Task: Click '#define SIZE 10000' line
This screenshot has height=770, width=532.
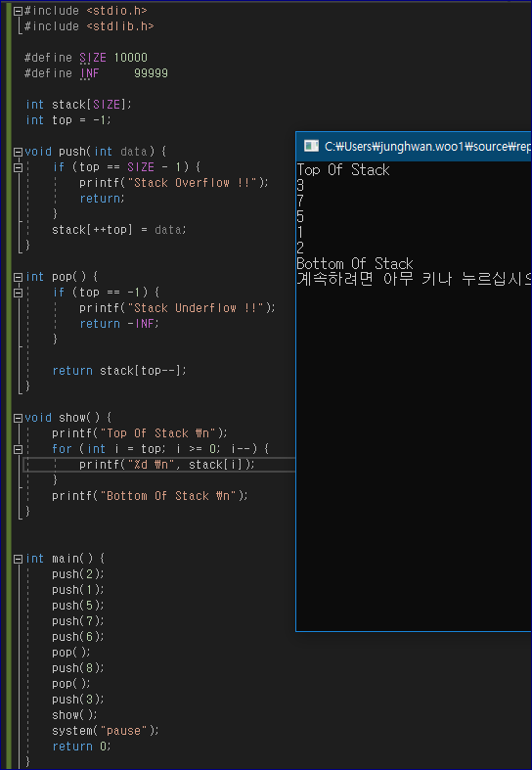Action: click(86, 58)
